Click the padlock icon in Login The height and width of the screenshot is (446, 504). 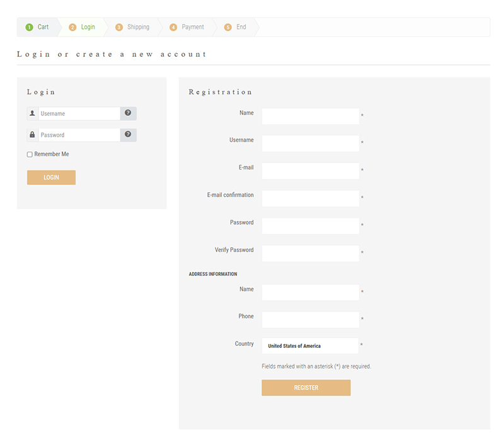click(32, 135)
